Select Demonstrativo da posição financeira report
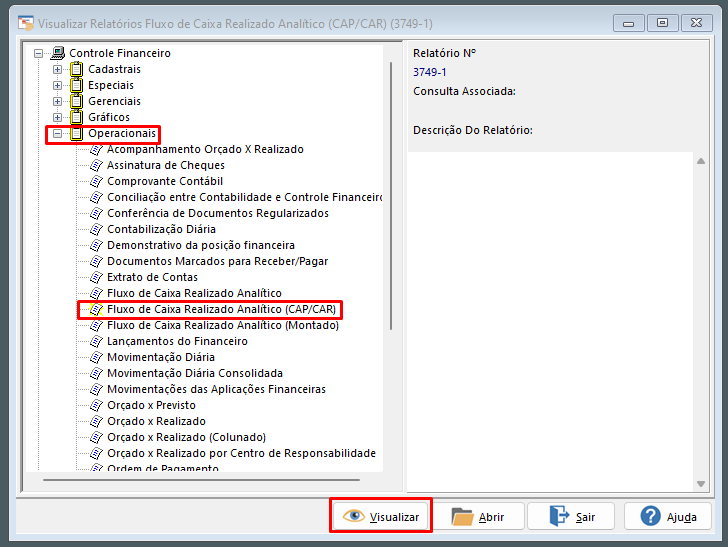The height and width of the screenshot is (547, 728). tap(201, 246)
